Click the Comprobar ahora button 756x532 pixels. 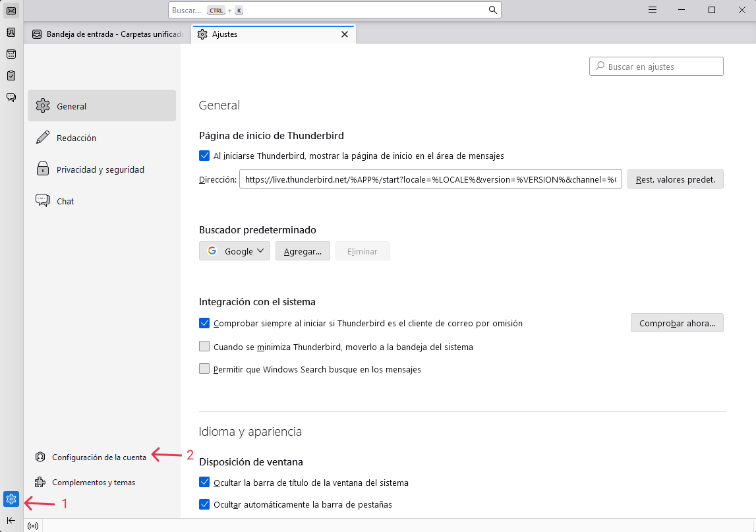[677, 323]
